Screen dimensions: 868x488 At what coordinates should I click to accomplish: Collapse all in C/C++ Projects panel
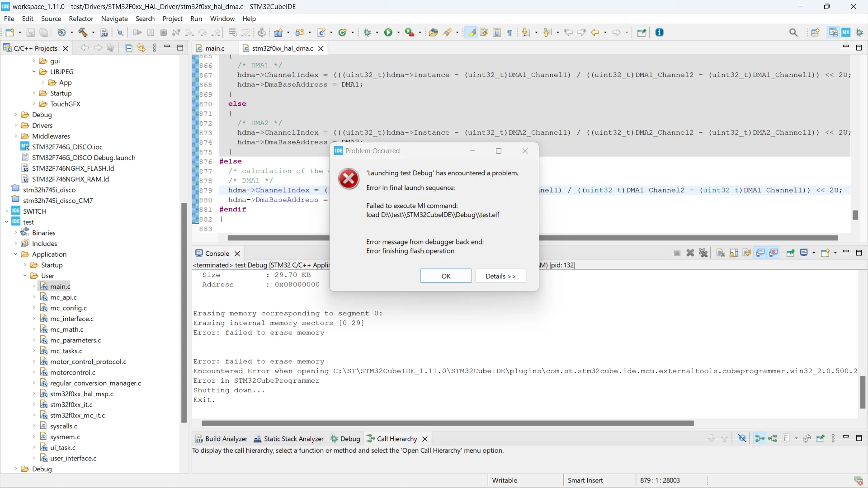point(128,48)
